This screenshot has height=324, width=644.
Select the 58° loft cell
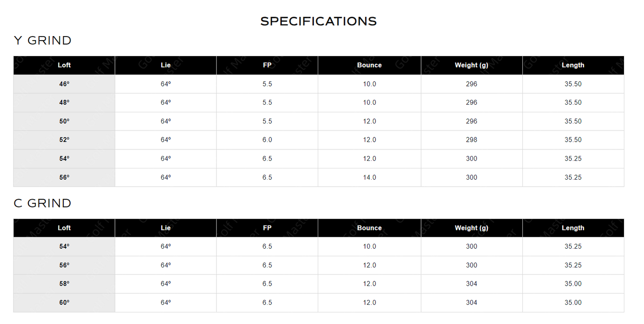64,284
